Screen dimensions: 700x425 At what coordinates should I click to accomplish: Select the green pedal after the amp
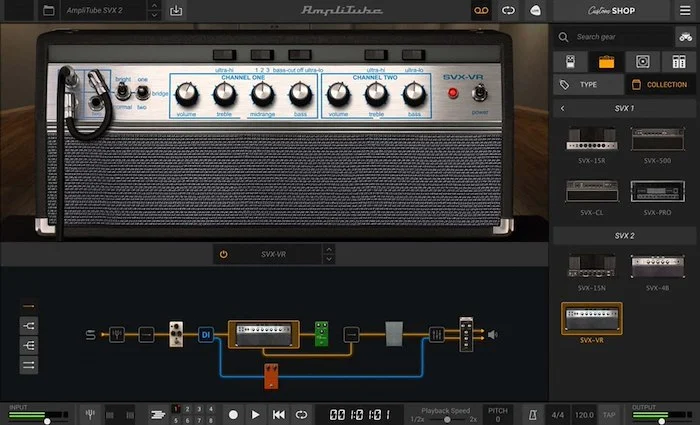(321, 333)
